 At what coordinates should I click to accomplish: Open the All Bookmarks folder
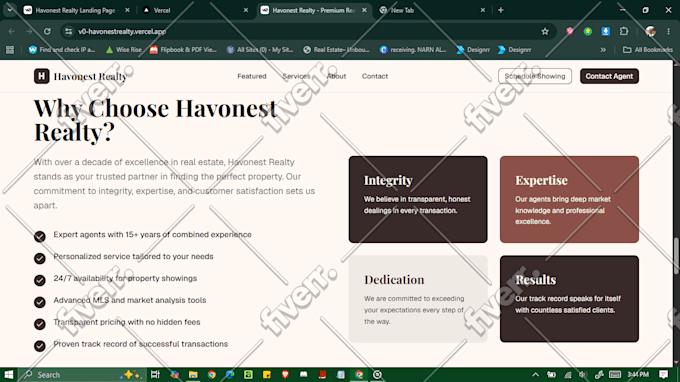pos(648,50)
